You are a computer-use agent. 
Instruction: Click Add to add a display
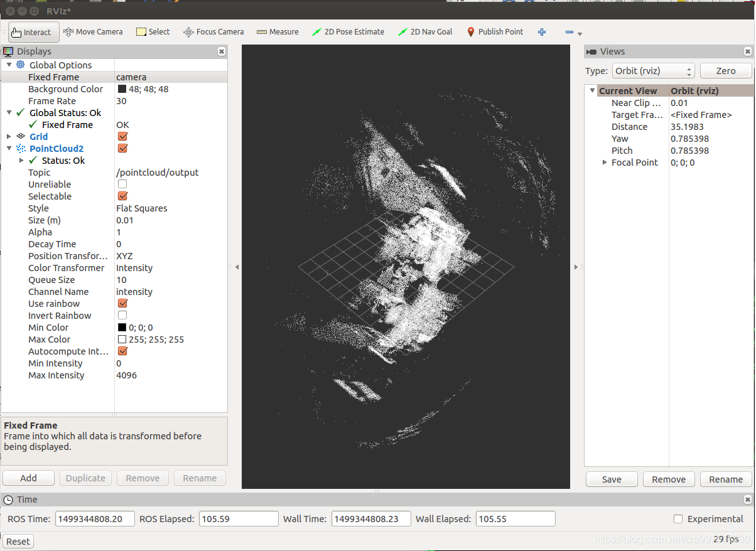coord(28,478)
